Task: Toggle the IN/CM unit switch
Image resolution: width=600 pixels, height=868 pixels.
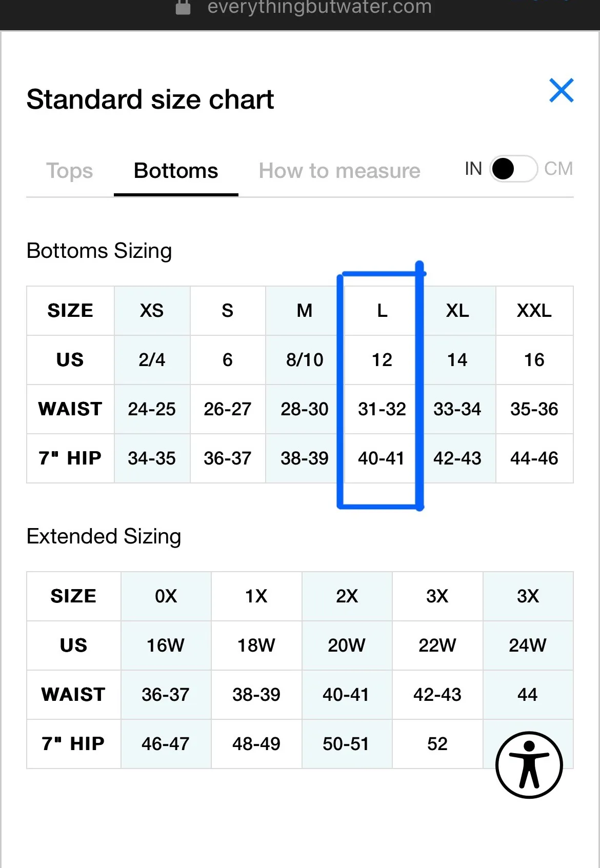Action: [513, 169]
